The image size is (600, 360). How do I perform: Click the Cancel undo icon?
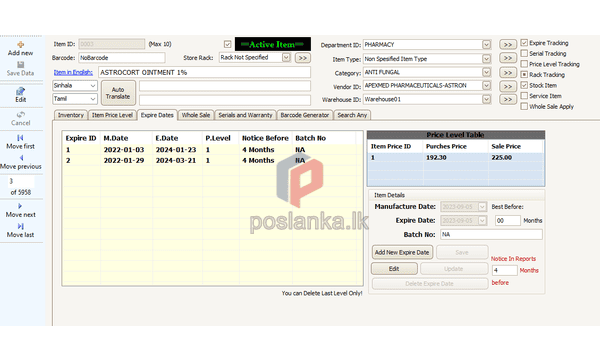(21, 114)
